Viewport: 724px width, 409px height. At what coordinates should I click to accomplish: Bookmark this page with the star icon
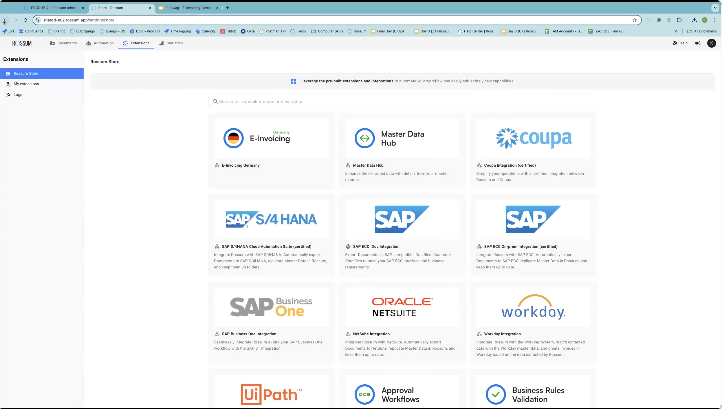click(x=635, y=20)
